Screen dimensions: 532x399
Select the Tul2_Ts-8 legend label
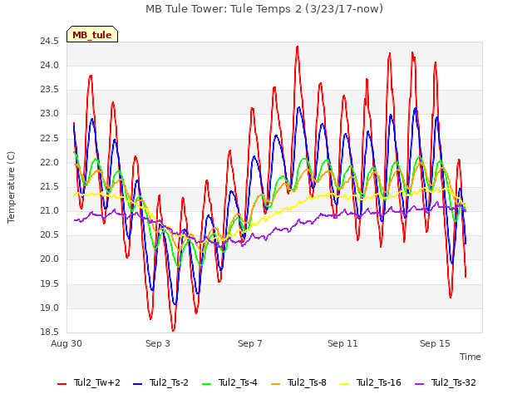[x=307, y=382]
